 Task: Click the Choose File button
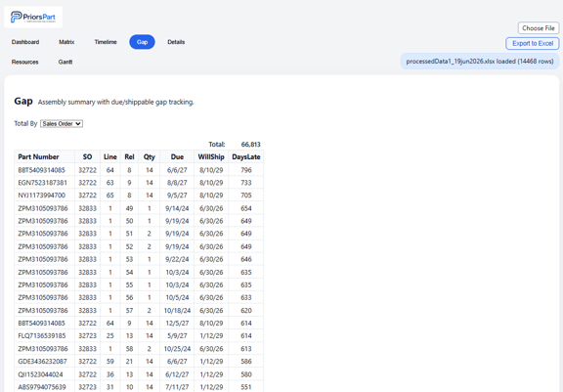pos(539,28)
